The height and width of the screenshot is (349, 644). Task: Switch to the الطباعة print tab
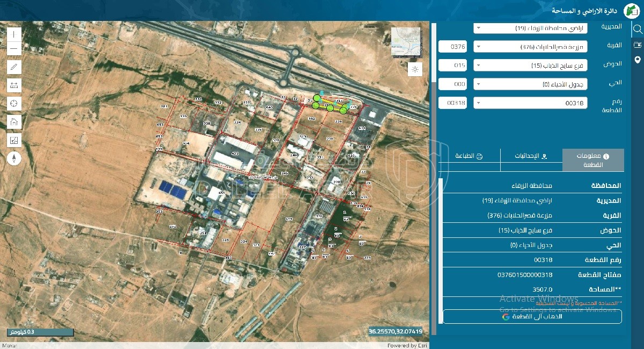(x=469, y=156)
